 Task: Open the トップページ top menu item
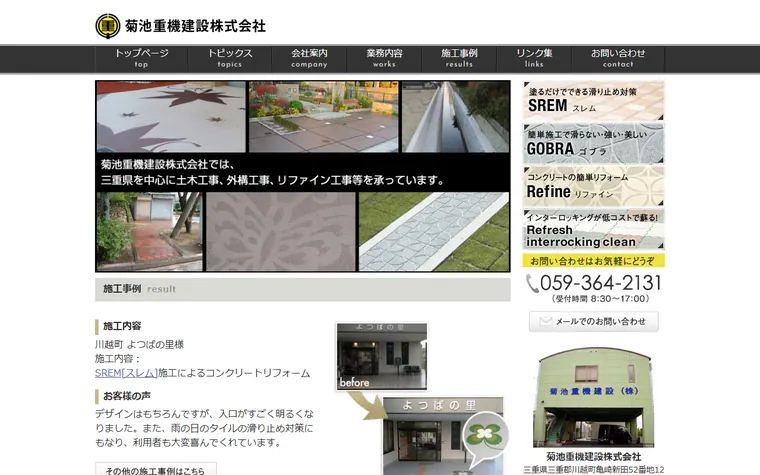142,58
